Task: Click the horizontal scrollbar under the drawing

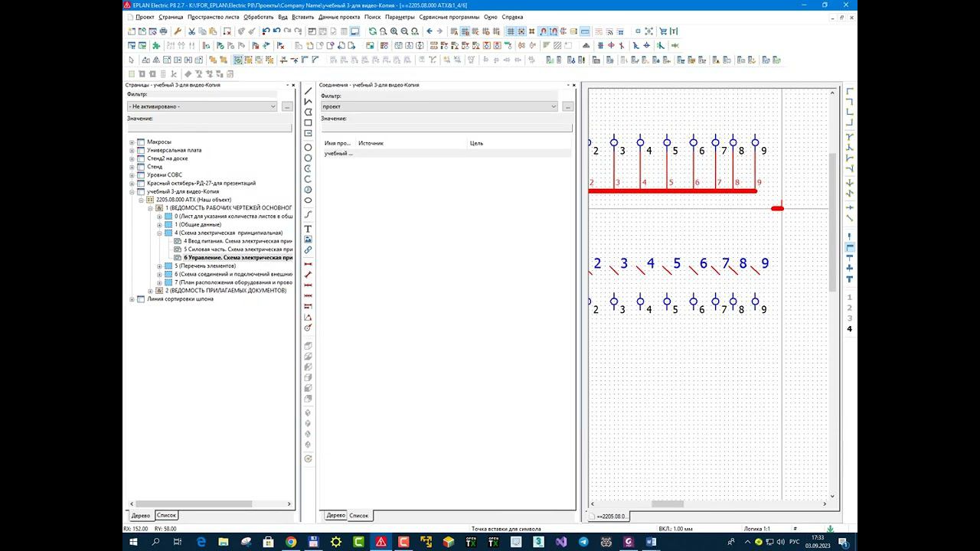Action: tap(666, 504)
